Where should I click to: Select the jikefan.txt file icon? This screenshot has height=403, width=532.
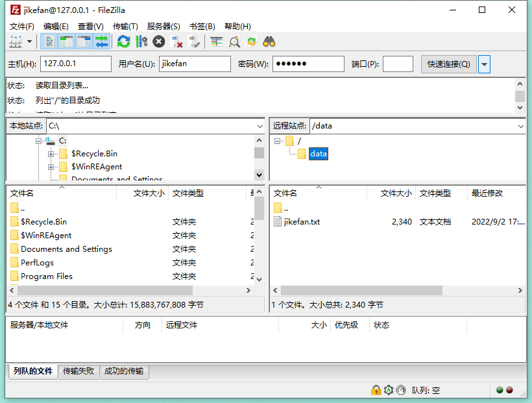pos(278,222)
